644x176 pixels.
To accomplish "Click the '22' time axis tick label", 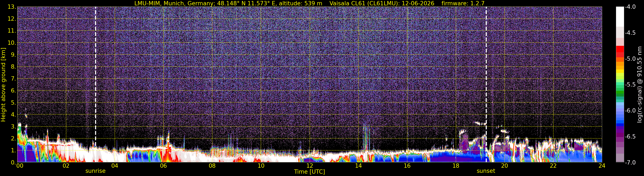I will point(553,166).
